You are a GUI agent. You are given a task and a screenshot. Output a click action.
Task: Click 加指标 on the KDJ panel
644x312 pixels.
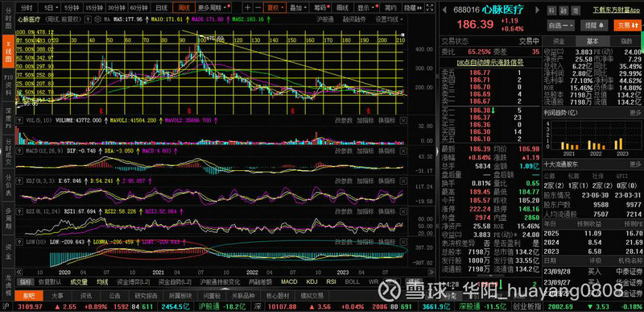click(365, 181)
